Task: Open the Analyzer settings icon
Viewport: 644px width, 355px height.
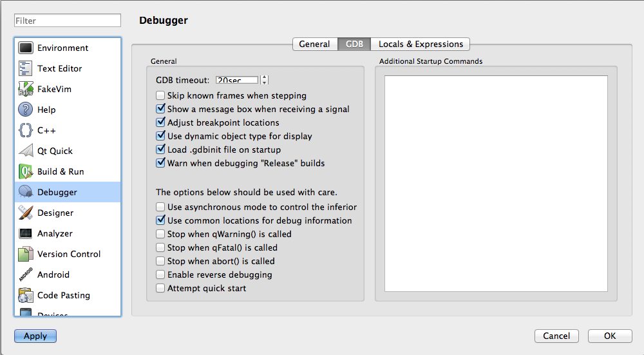Action: 26,233
